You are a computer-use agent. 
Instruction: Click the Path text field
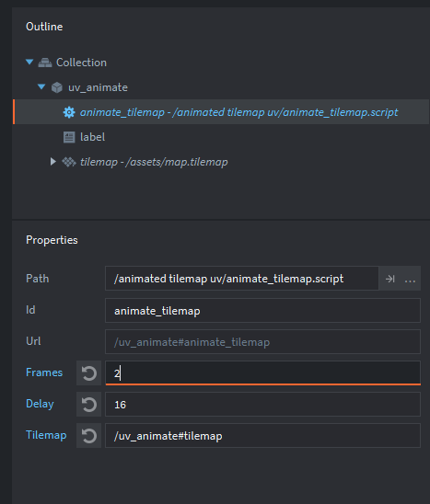click(x=242, y=279)
